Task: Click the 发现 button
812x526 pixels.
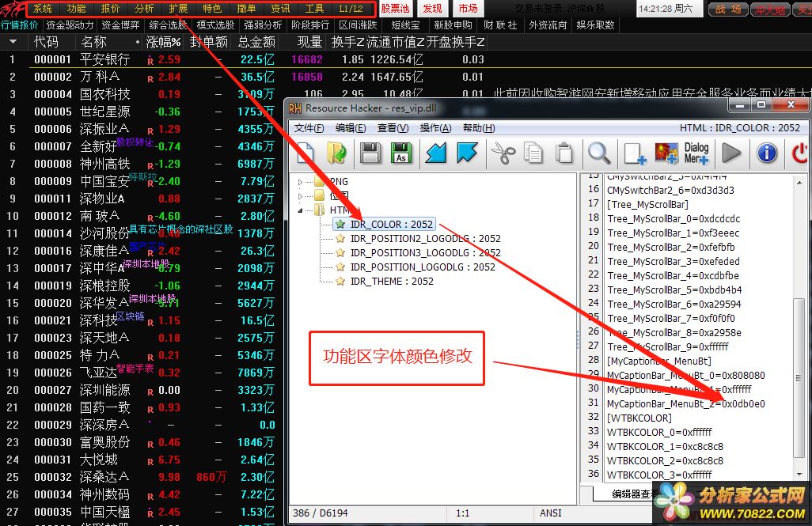Action: (432, 8)
